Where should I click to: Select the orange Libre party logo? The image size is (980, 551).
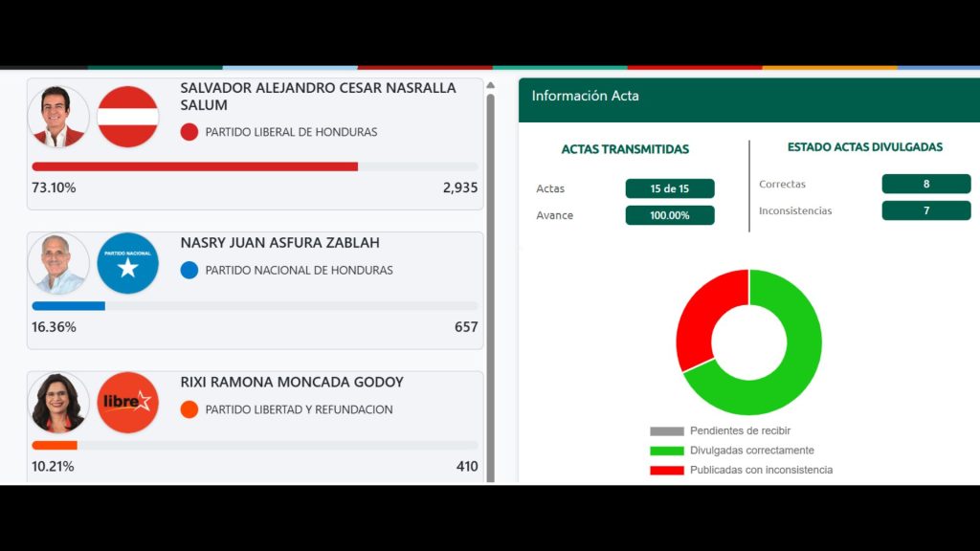click(x=125, y=403)
